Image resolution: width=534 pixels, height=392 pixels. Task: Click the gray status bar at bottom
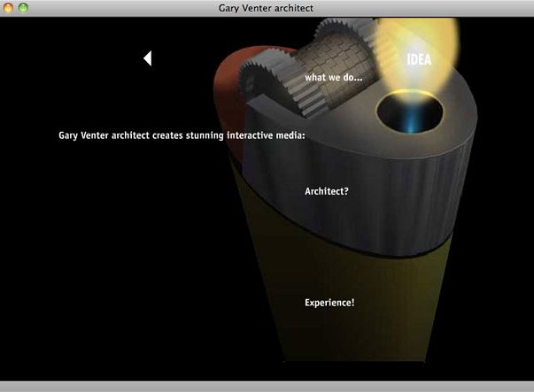pyautogui.click(x=266, y=387)
